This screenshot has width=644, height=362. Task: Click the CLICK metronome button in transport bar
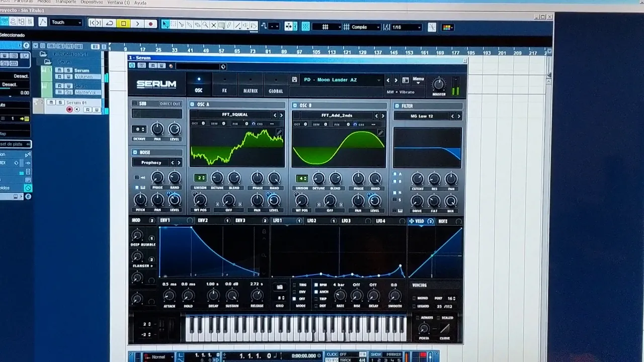click(x=332, y=354)
